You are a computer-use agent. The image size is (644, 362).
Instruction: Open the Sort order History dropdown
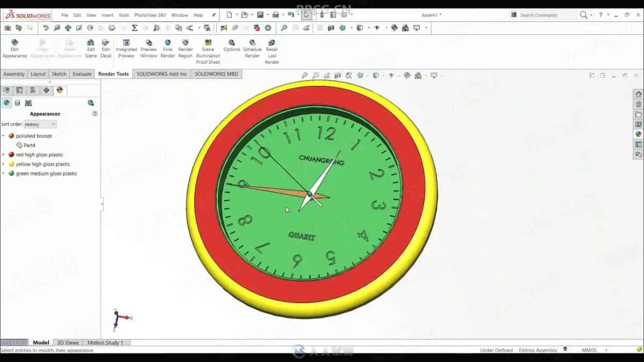coord(40,124)
